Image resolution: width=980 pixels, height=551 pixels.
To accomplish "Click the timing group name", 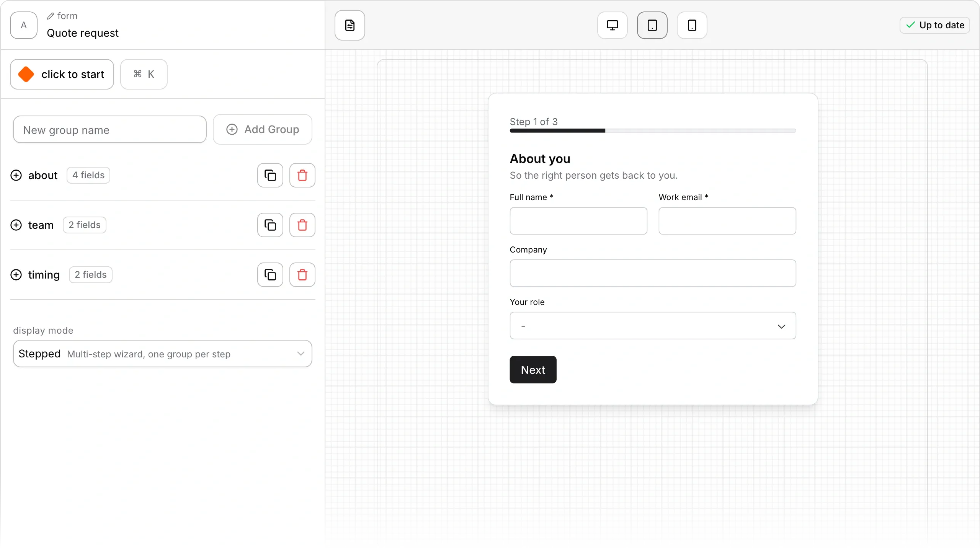I will point(44,275).
